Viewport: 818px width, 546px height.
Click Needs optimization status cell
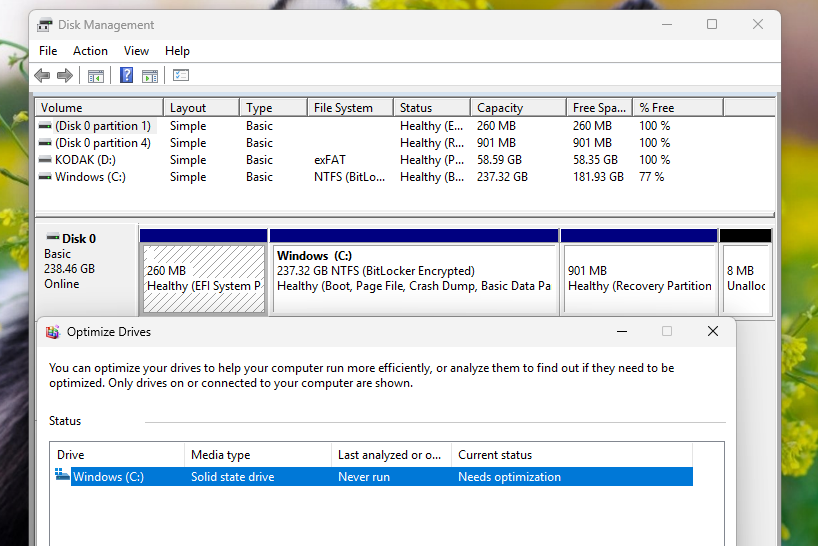click(509, 477)
